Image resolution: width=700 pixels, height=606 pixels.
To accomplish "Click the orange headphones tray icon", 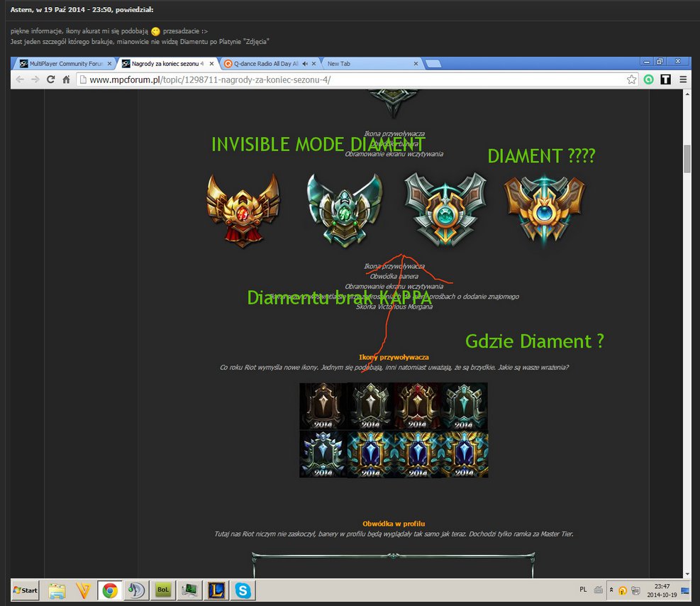I will 622,590.
